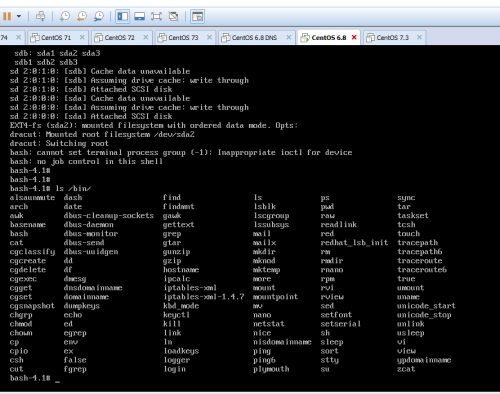Click 'mountpoint' in the listing
500x394 pixels.
coord(275,297)
